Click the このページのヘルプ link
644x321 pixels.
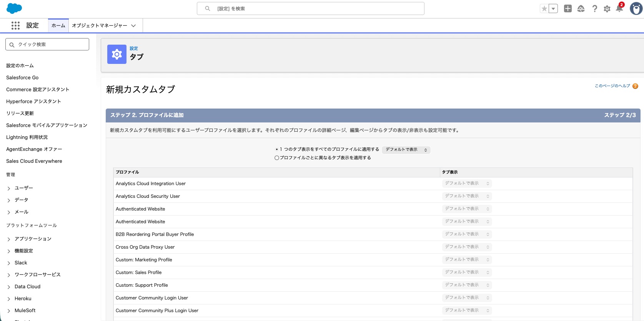click(x=612, y=86)
